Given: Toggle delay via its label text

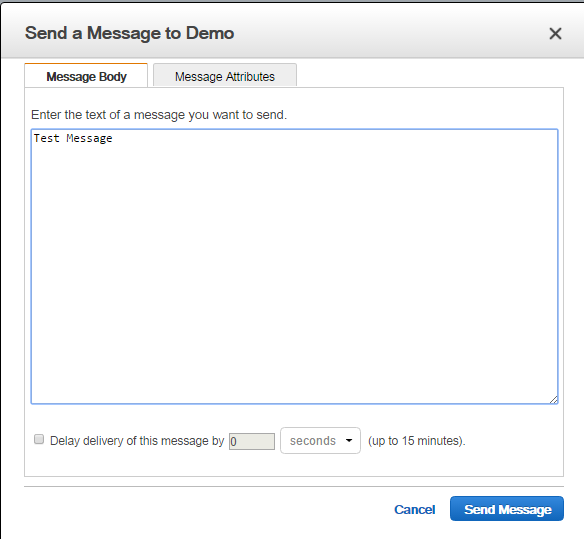Looking at the screenshot, I should tap(137, 441).
